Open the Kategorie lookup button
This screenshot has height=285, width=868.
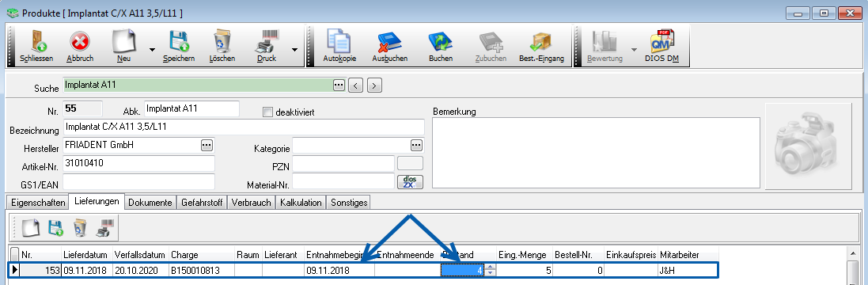pyautogui.click(x=416, y=145)
